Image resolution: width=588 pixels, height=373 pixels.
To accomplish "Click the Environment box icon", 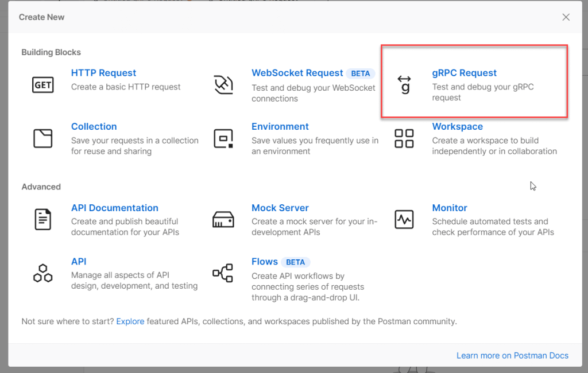I will pos(223,138).
